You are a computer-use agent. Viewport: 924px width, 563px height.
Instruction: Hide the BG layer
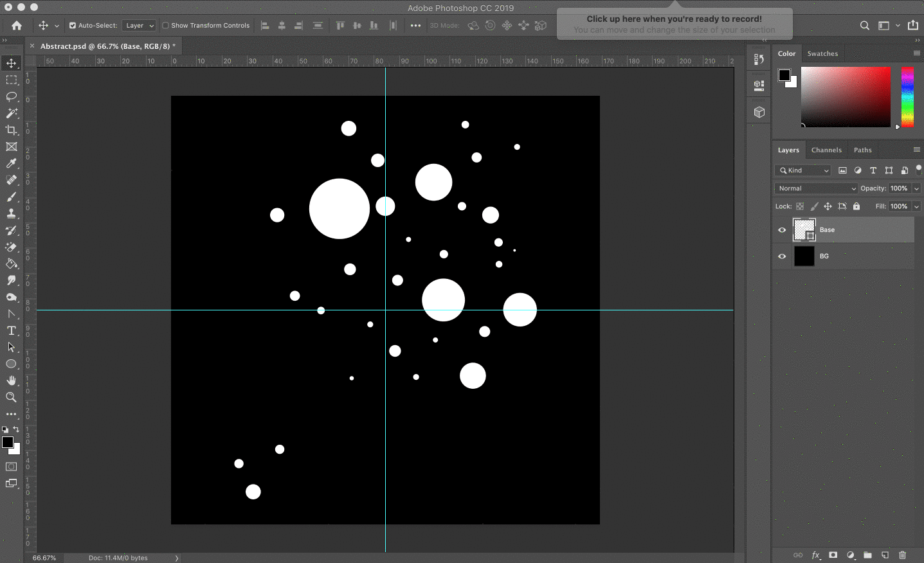tap(782, 256)
